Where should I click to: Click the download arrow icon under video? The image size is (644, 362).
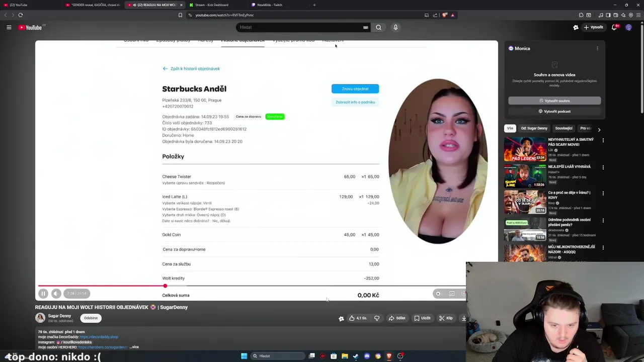(x=463, y=318)
